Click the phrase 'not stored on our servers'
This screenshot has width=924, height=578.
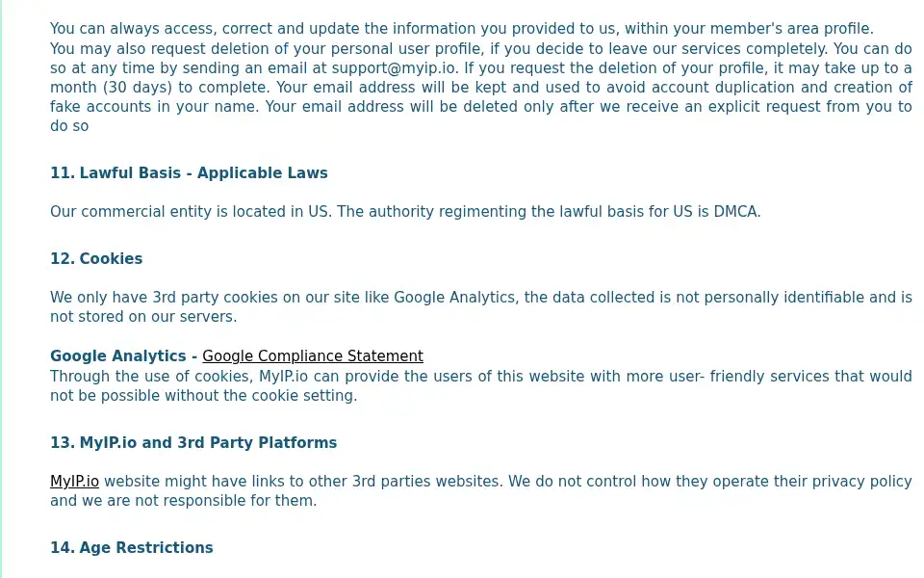pyautogui.click(x=141, y=317)
